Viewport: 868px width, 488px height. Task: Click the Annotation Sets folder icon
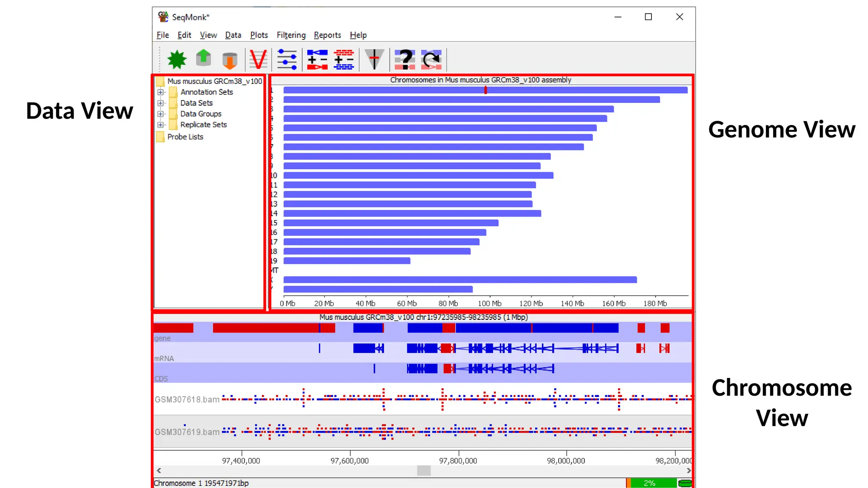pyautogui.click(x=173, y=92)
